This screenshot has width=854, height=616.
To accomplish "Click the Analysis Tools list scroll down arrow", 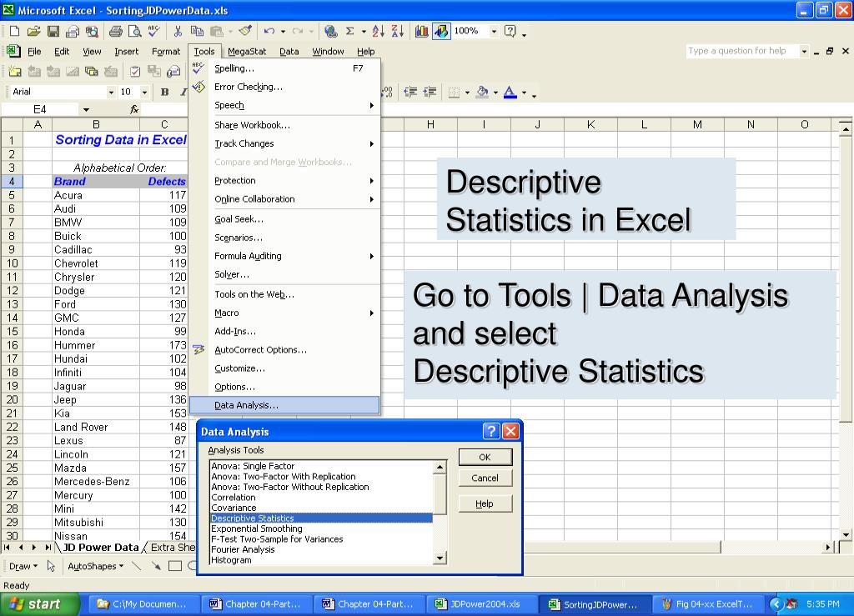I will [x=440, y=558].
